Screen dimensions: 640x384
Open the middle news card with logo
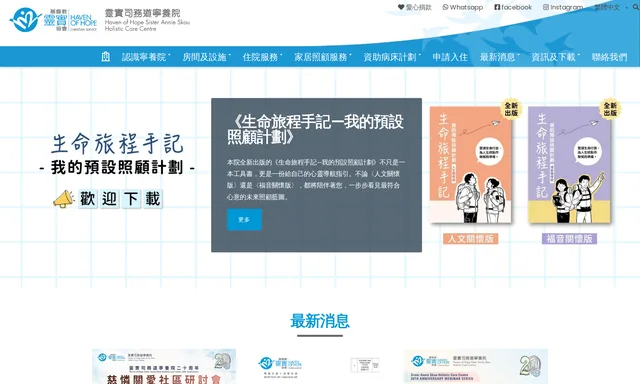point(320,365)
